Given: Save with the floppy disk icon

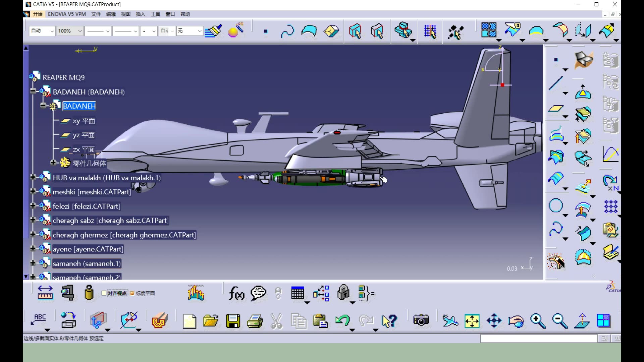Looking at the screenshot, I should pyautogui.click(x=233, y=321).
